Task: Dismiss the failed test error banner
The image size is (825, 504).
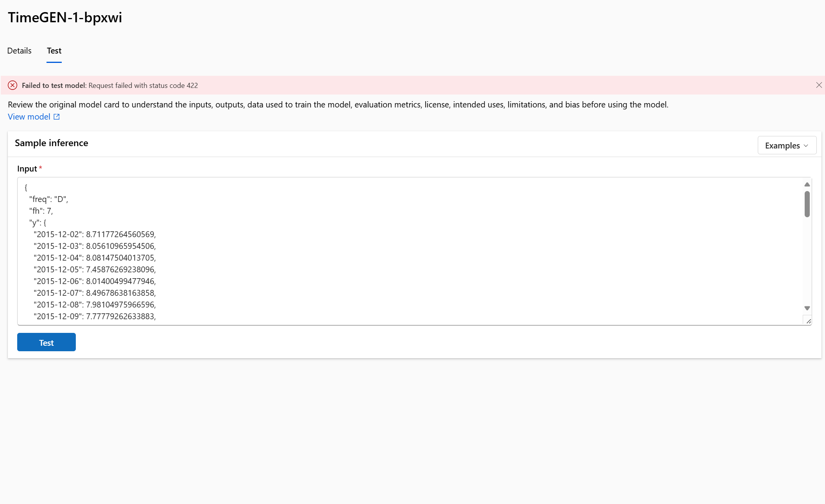Action: tap(819, 85)
